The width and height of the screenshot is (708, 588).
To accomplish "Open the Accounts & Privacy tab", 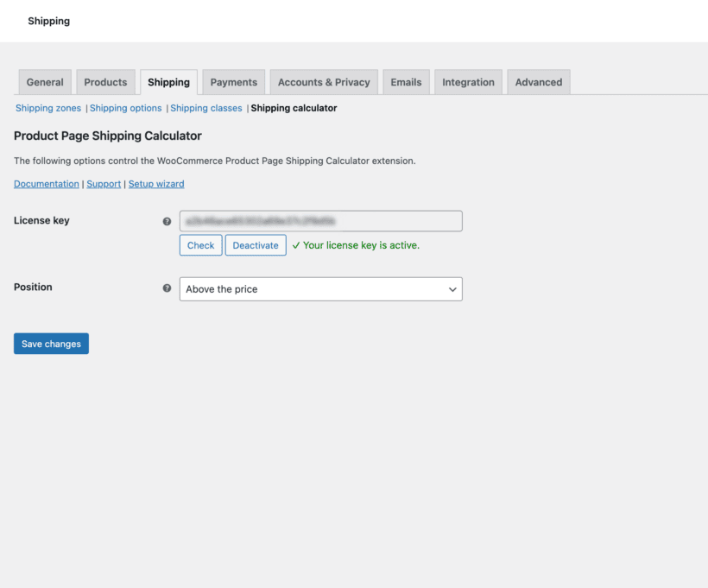I will coord(323,82).
